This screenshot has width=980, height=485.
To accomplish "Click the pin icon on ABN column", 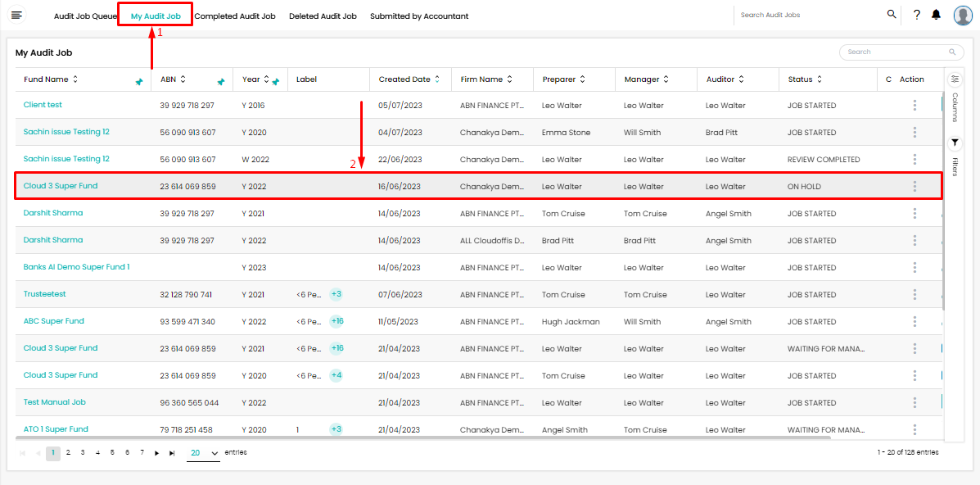I will click(220, 81).
